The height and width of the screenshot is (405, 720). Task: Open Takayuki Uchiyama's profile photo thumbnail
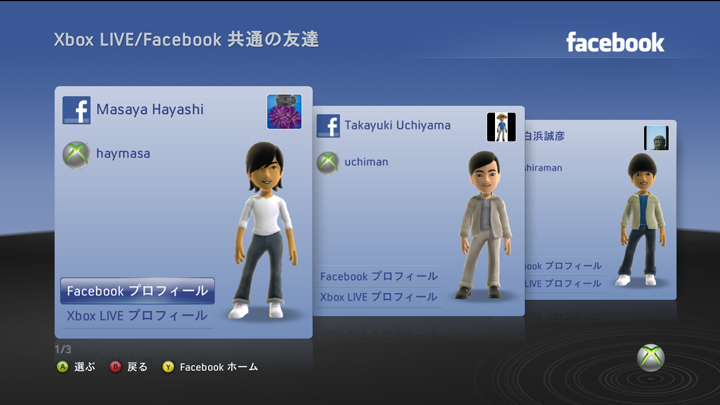(x=501, y=127)
